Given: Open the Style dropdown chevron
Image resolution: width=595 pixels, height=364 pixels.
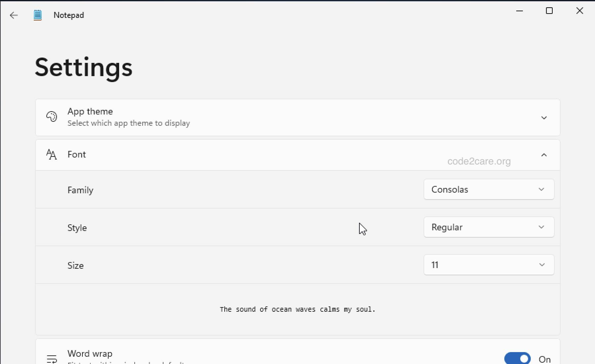Looking at the screenshot, I should [x=542, y=227].
